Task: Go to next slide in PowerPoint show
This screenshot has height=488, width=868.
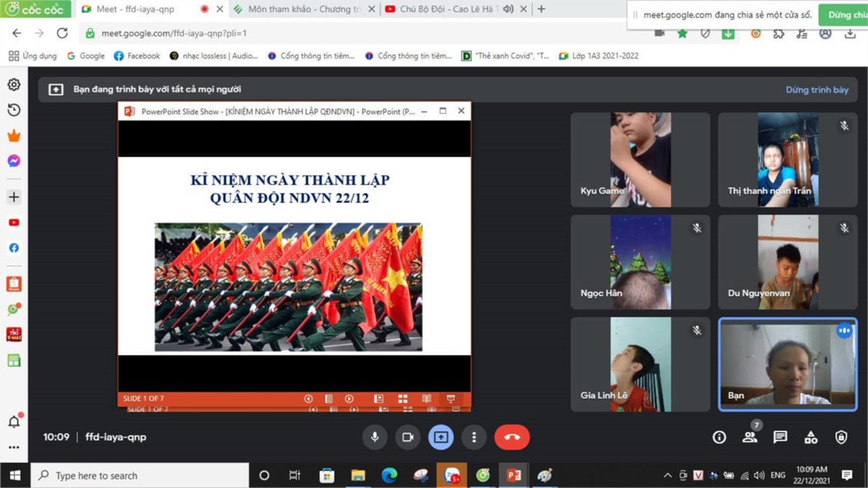Action: coord(349,399)
